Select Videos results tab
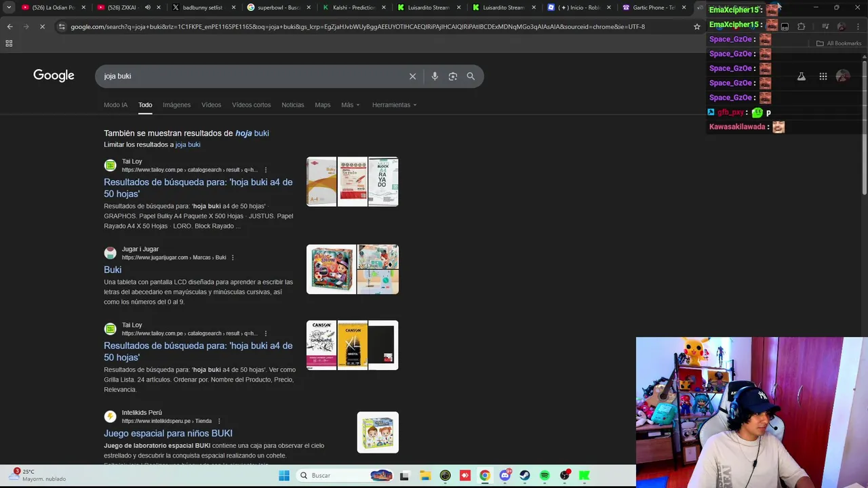This screenshot has width=868, height=488. click(x=211, y=105)
